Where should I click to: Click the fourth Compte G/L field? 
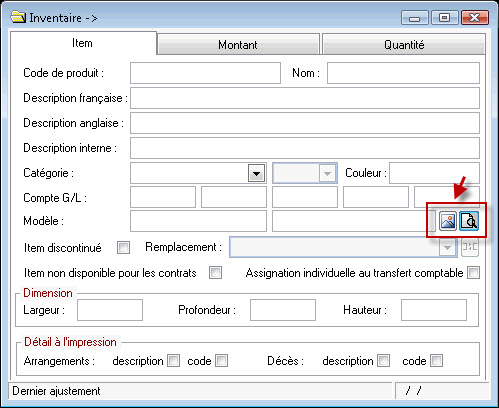point(376,197)
